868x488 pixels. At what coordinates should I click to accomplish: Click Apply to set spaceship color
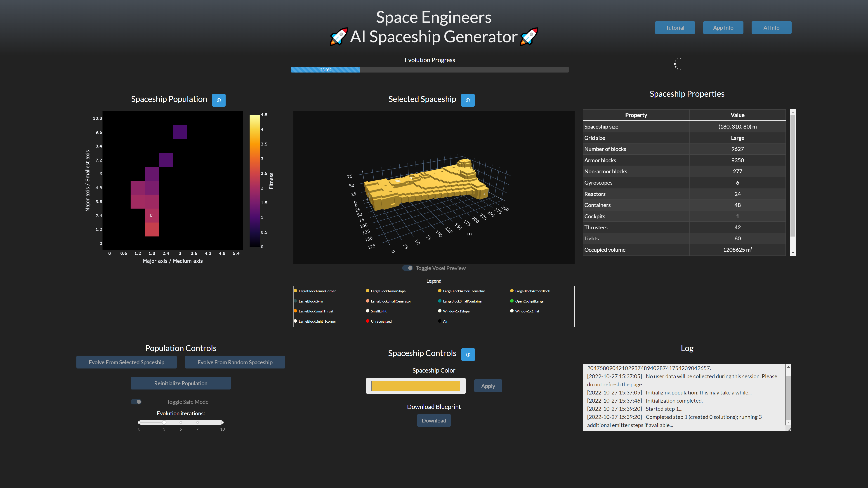[488, 385]
